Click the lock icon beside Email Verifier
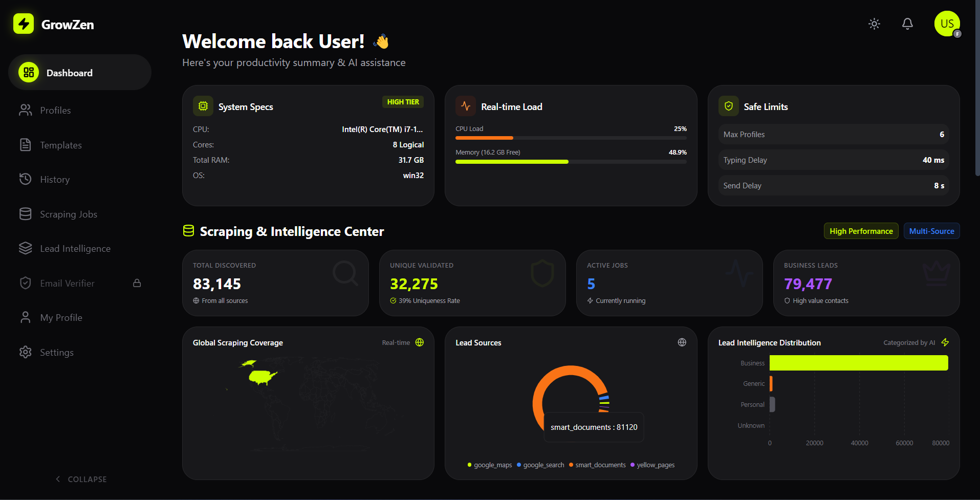This screenshot has height=500, width=980. pos(137,282)
